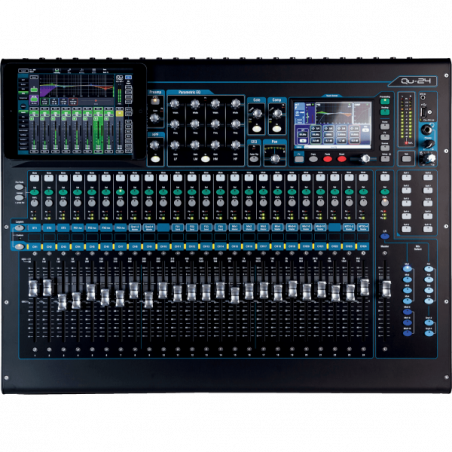Mute channel 1 with its Mute key

tap(34, 178)
